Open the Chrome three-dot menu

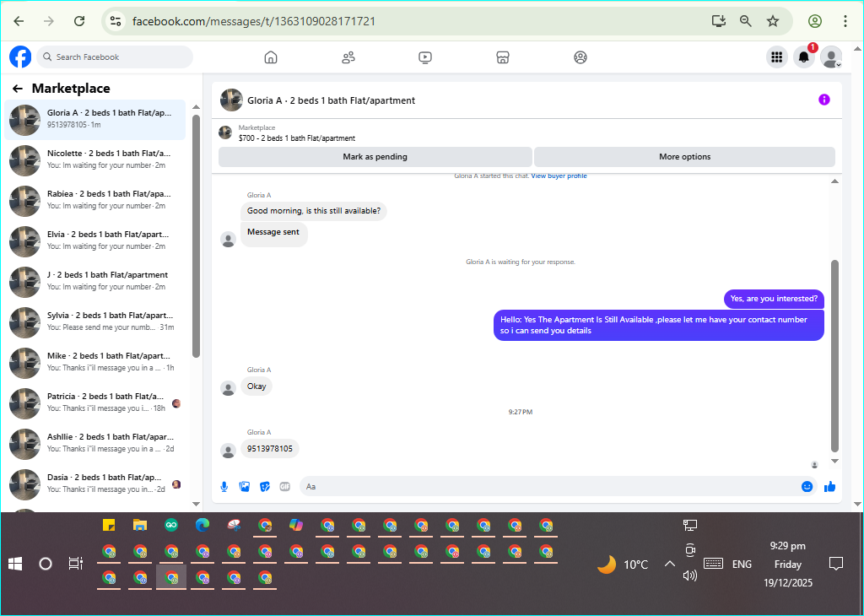tap(845, 21)
